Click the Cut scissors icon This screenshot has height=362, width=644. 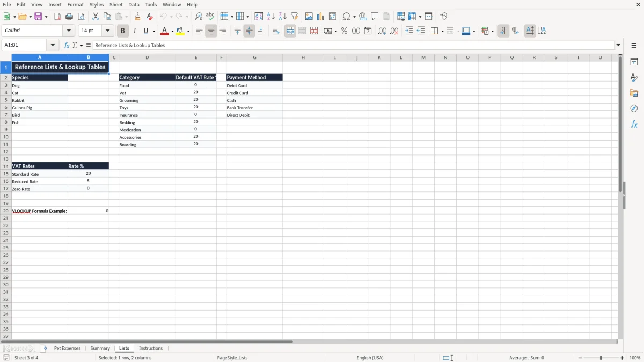point(96,17)
